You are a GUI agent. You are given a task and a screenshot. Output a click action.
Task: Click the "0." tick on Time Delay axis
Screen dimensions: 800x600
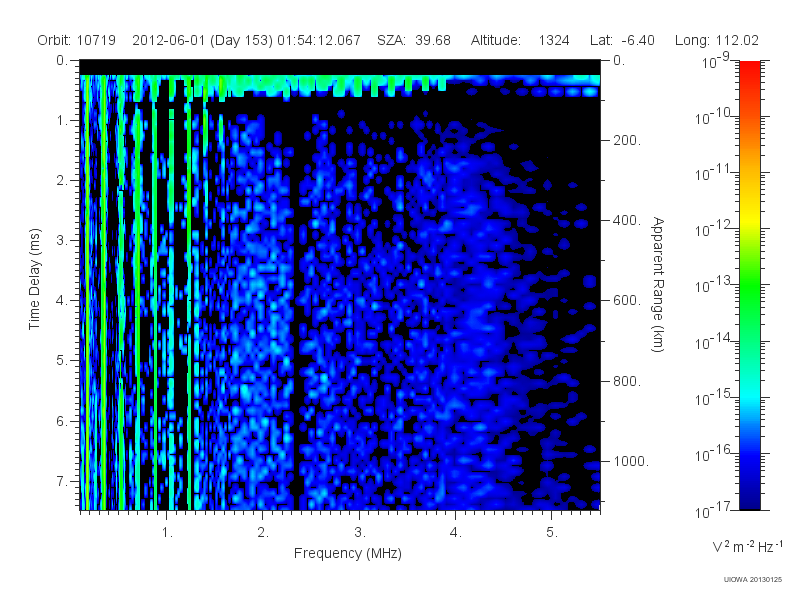62,61
